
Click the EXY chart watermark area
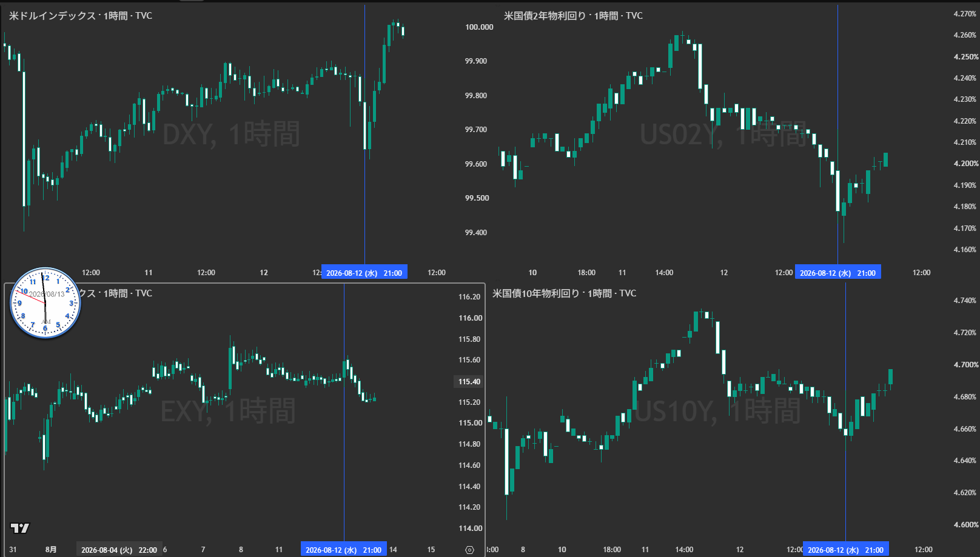(x=227, y=411)
